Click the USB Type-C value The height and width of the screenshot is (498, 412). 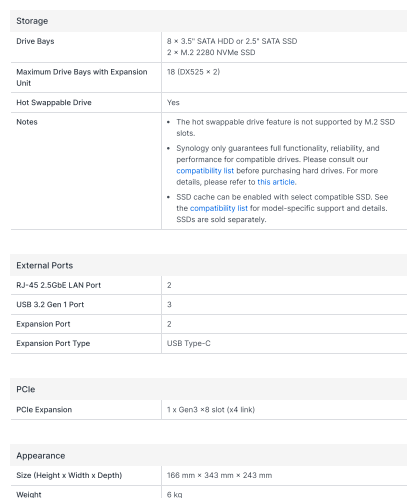189,343
